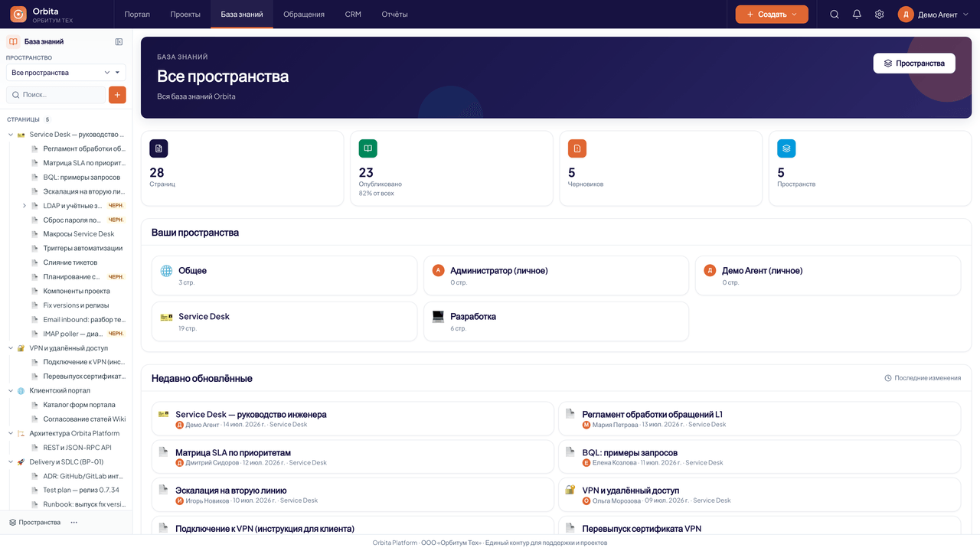The image size is (980, 551).
Task: Collapse Архитектура Orbita Platform tree node
Action: [11, 434]
